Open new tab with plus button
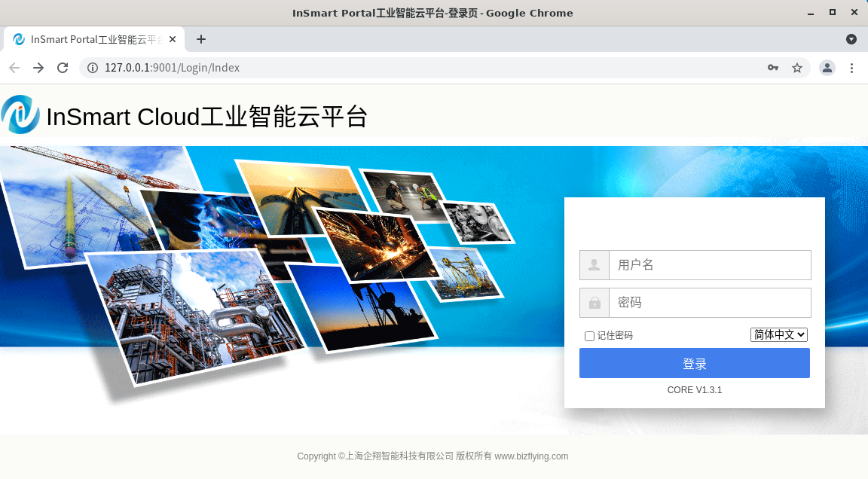Image resolution: width=868 pixels, height=479 pixels. click(x=201, y=39)
